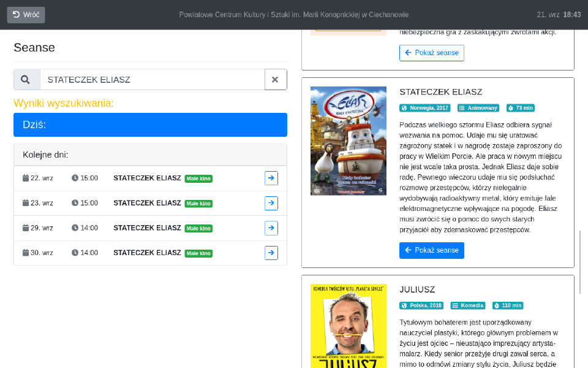Click the Małe kino badge for 30. wrz
This screenshot has height=368, width=588.
pyautogui.click(x=198, y=253)
